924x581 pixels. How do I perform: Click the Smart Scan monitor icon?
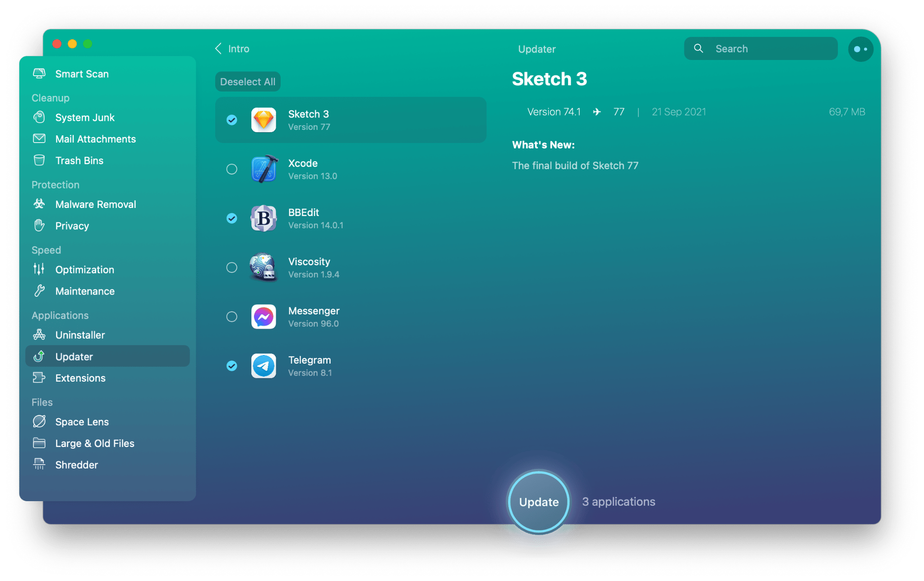[39, 74]
